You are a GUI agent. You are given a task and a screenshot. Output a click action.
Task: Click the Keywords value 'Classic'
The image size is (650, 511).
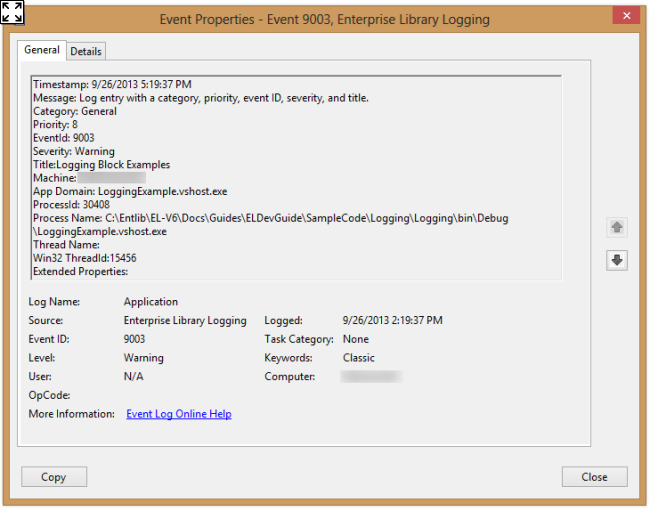click(359, 358)
